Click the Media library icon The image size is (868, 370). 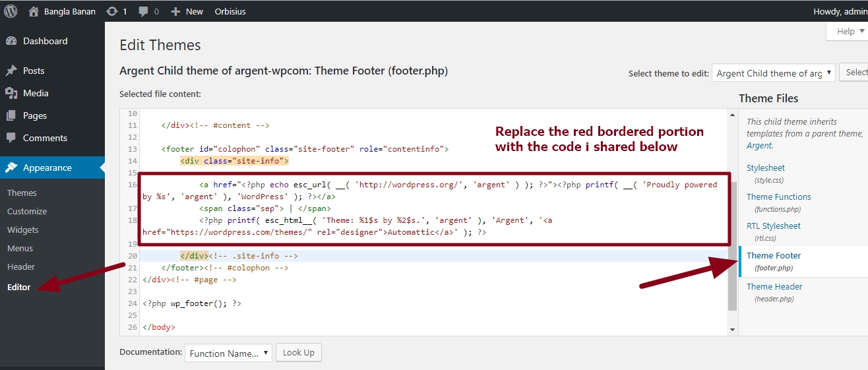11,93
